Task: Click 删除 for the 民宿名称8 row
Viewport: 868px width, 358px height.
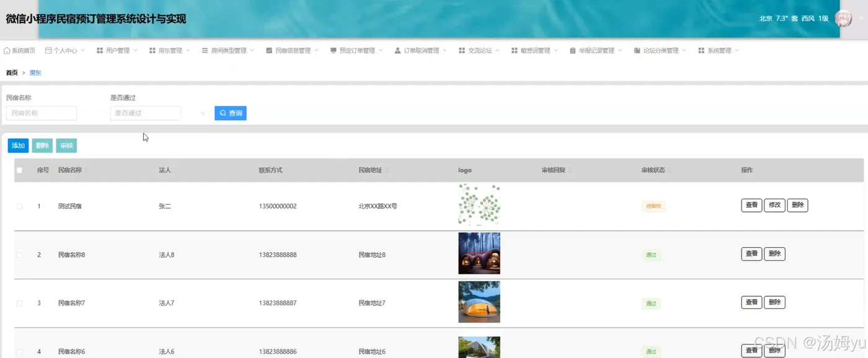Action: (x=774, y=254)
